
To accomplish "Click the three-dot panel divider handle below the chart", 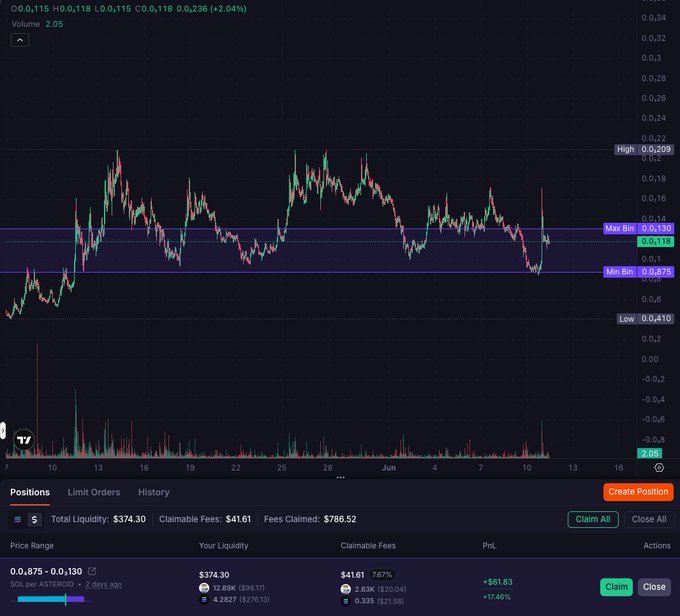I will click(x=340, y=477).
